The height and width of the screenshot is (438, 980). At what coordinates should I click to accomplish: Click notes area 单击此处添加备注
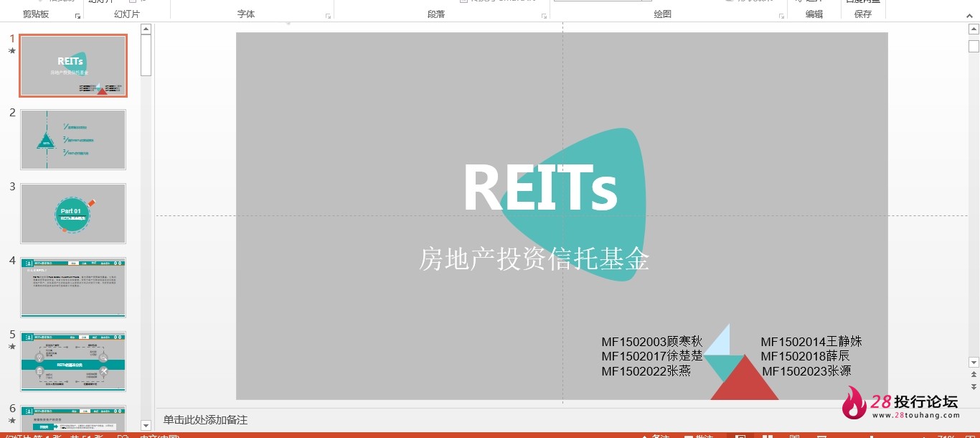(205, 420)
